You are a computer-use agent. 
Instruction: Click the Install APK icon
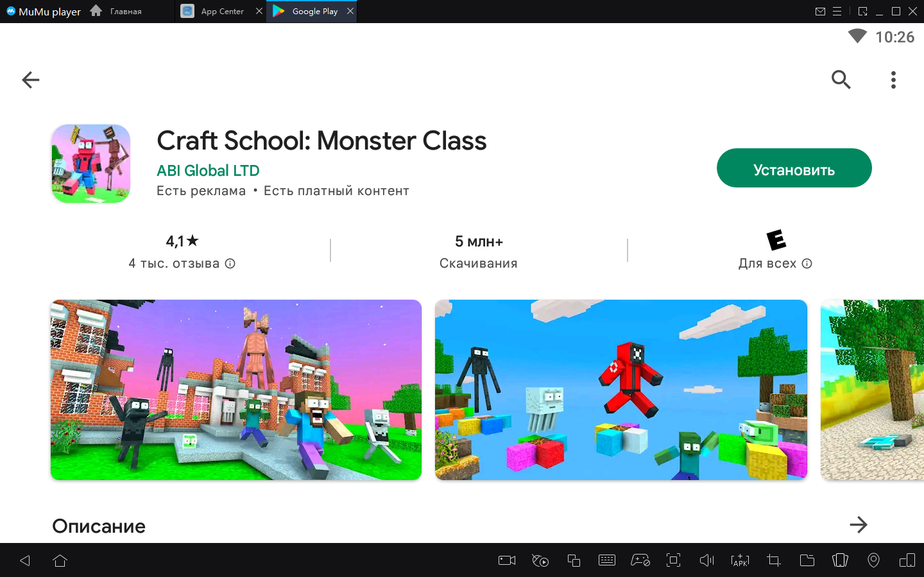tap(740, 560)
